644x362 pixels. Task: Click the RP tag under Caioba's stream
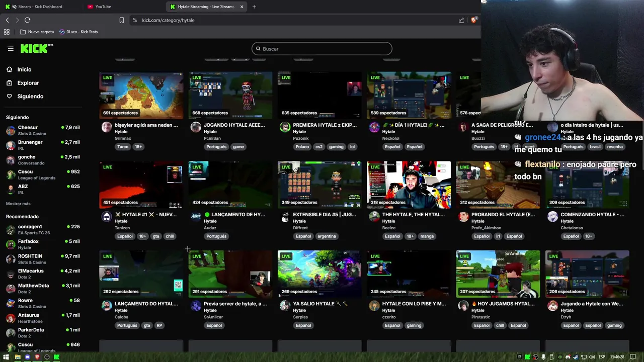(159, 325)
